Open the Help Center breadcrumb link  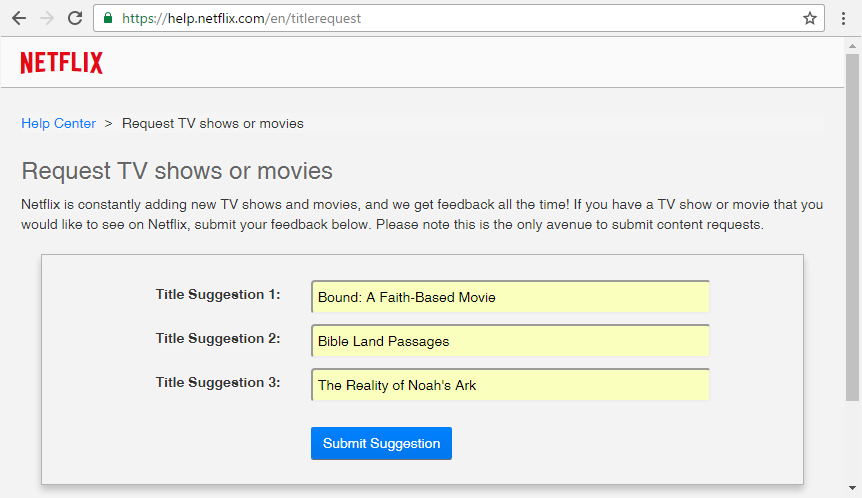click(59, 124)
